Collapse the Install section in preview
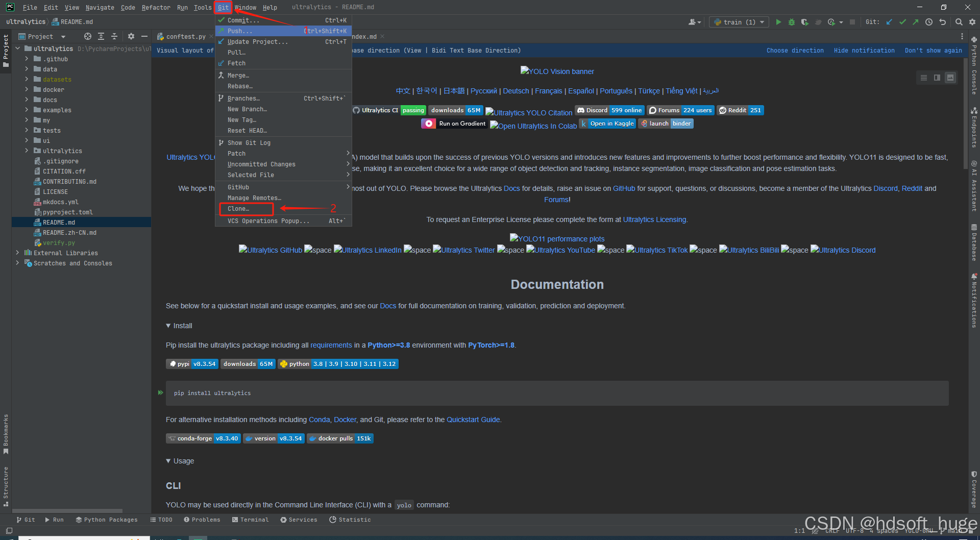The height and width of the screenshot is (540, 980). point(168,326)
